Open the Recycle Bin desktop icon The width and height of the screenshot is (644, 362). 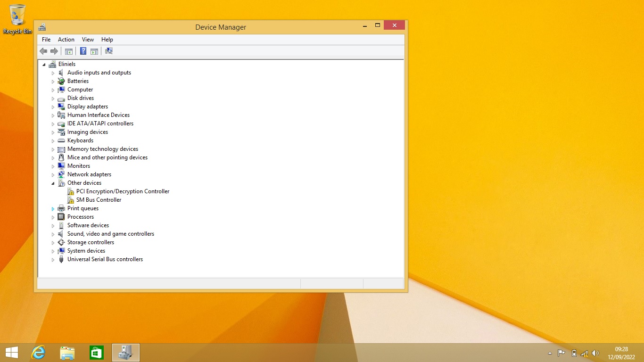(17, 19)
